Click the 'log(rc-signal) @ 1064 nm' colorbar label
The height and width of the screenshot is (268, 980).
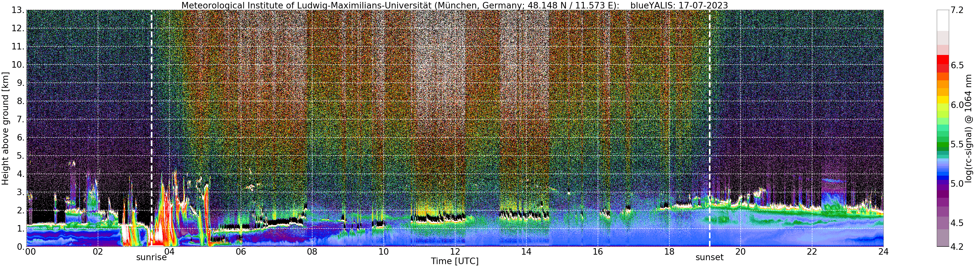click(x=968, y=128)
